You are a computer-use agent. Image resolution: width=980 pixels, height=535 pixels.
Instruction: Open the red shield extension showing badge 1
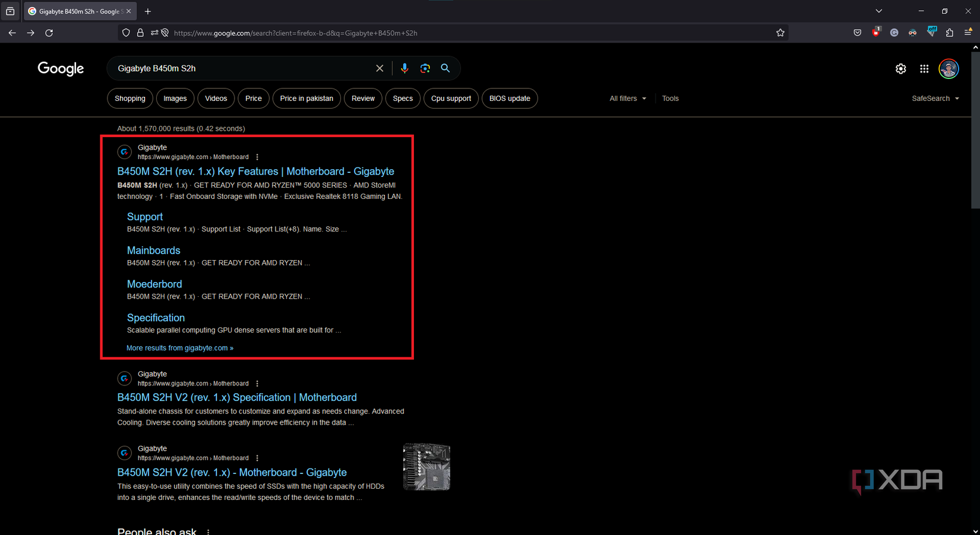[x=876, y=33]
